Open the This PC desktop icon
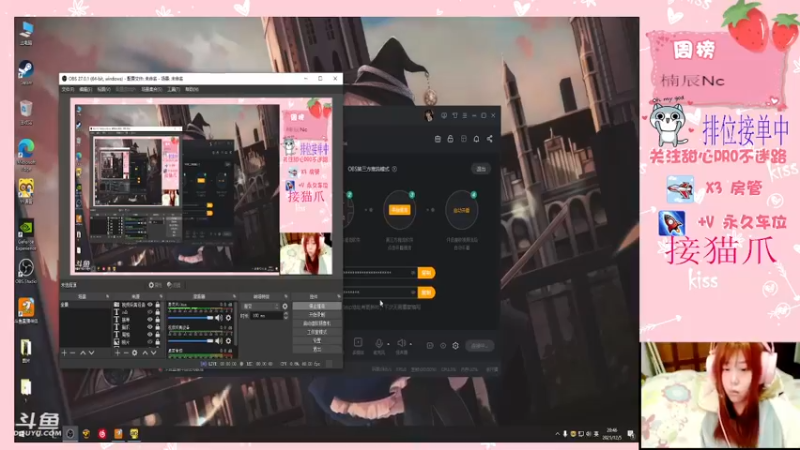Viewport: 800px width, 450px height. [26, 33]
